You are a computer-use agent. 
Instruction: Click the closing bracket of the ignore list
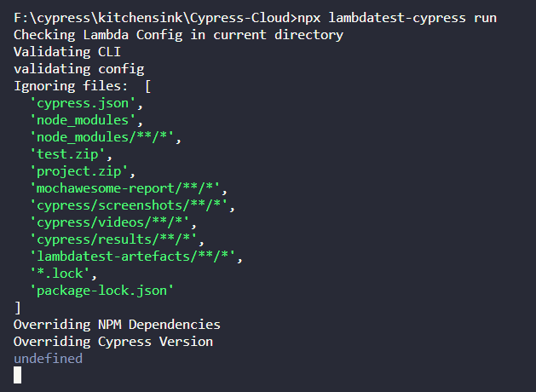[x=18, y=308]
